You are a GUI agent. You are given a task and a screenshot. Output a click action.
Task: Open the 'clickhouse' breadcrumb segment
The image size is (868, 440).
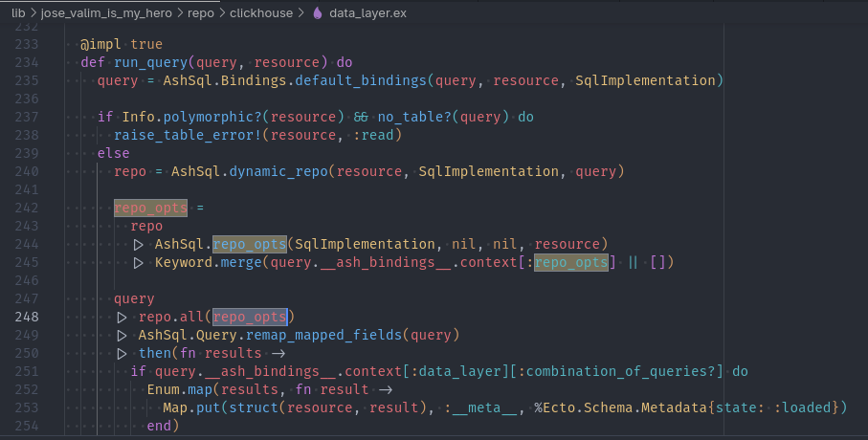261,13
